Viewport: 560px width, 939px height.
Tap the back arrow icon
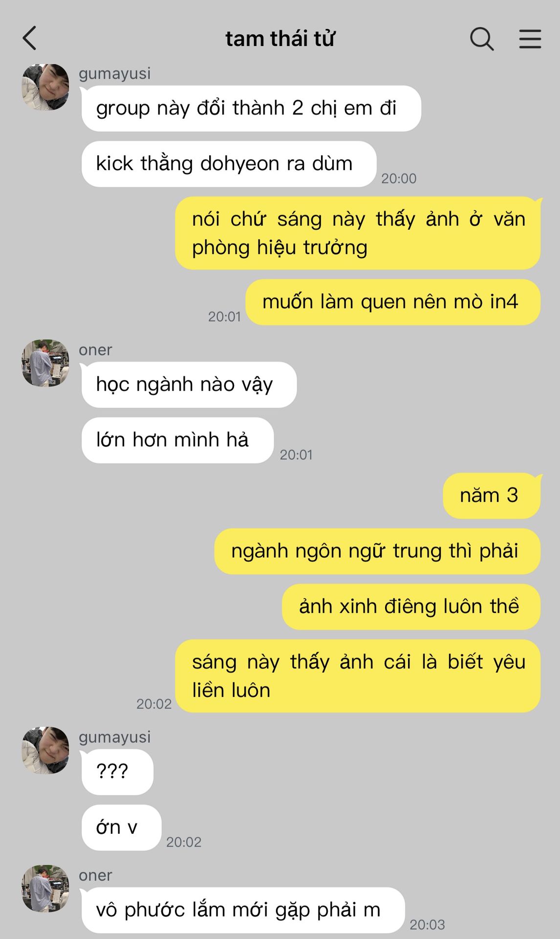click(x=29, y=38)
